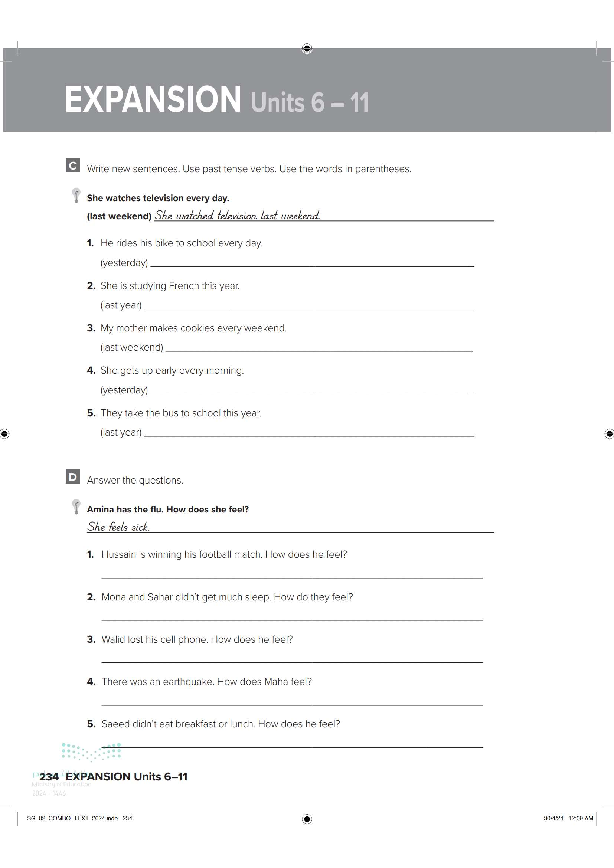Image resolution: width=614 pixels, height=868 pixels.
Task: Click the registration mark on the left margin
Action: click(x=4, y=433)
